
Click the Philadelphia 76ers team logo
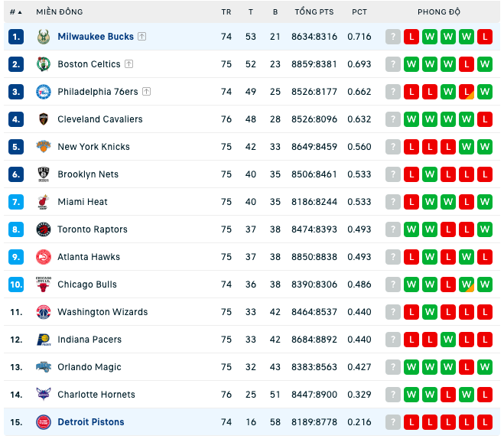44,92
